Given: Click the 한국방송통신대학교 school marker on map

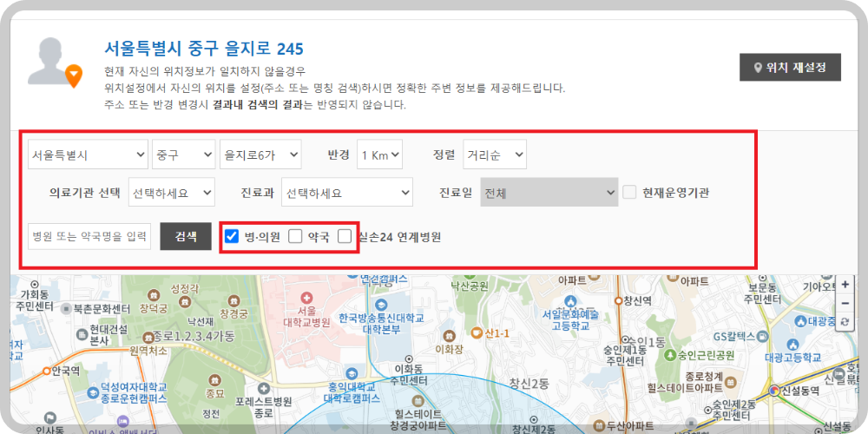Looking at the screenshot, I should 381,305.
